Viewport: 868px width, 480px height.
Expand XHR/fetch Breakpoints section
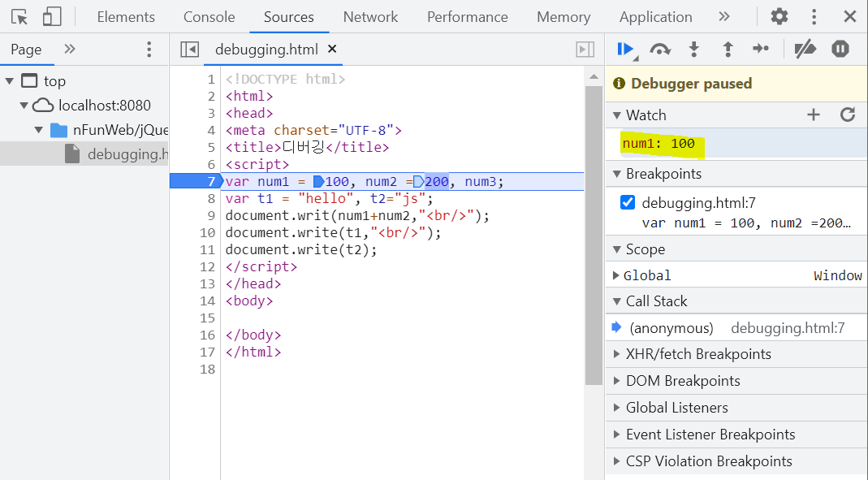pos(616,354)
